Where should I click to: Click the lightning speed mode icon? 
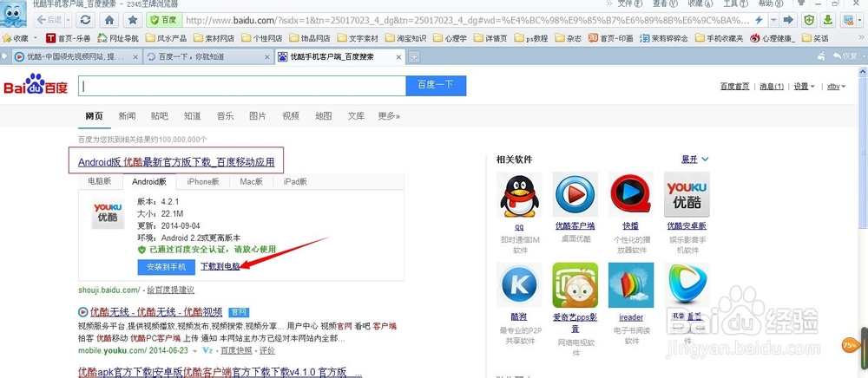(x=759, y=20)
